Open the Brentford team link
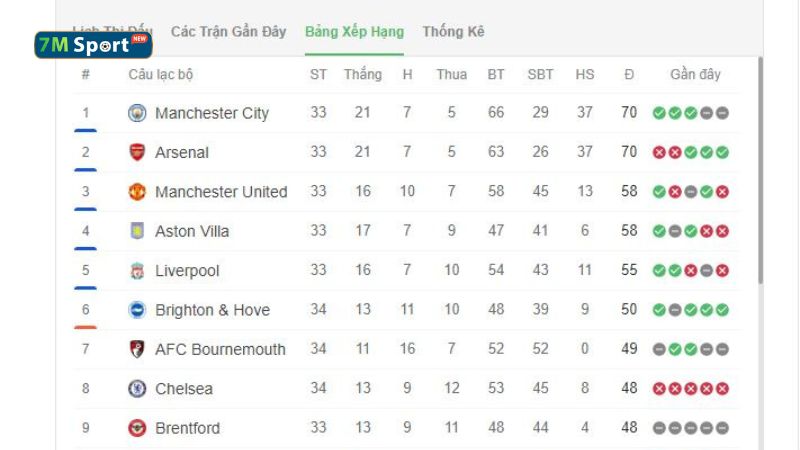Viewport: 800px width, 450px height. click(x=187, y=428)
